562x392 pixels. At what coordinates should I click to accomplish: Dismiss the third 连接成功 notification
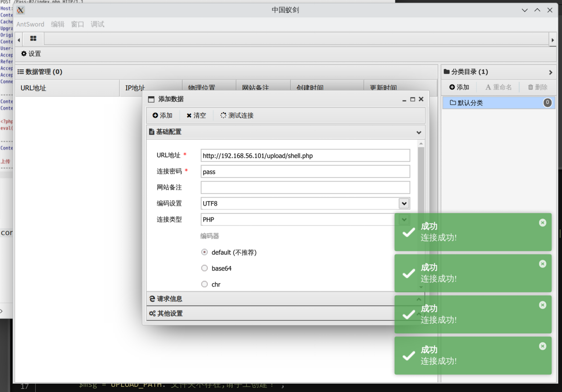click(x=542, y=305)
